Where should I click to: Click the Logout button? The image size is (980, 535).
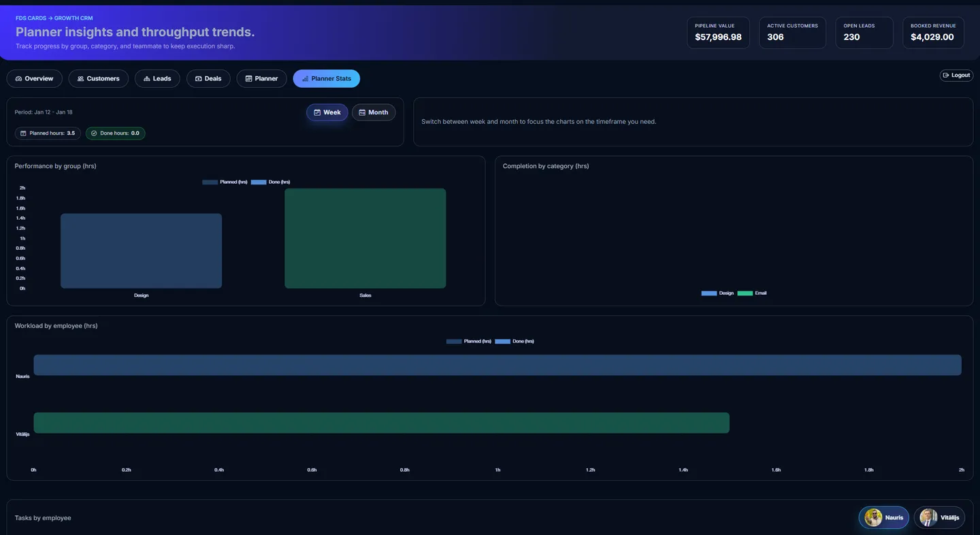click(956, 75)
